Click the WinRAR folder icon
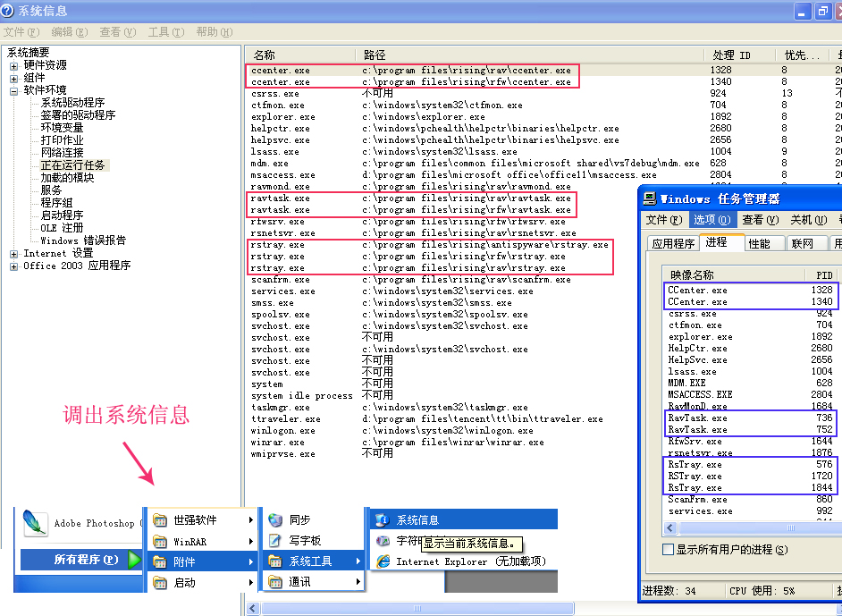This screenshot has width=842, height=616. click(x=160, y=542)
